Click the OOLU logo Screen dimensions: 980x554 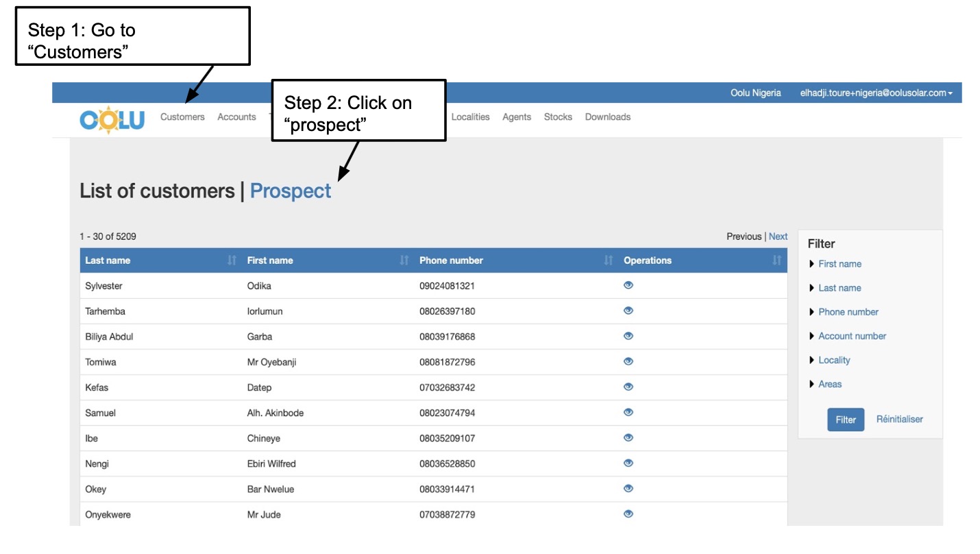point(112,120)
